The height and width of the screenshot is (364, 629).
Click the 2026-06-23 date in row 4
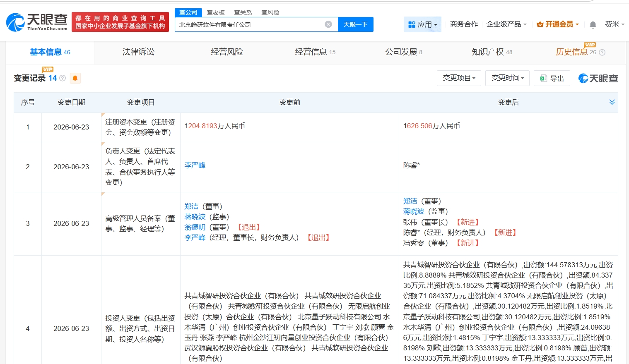tap(71, 328)
